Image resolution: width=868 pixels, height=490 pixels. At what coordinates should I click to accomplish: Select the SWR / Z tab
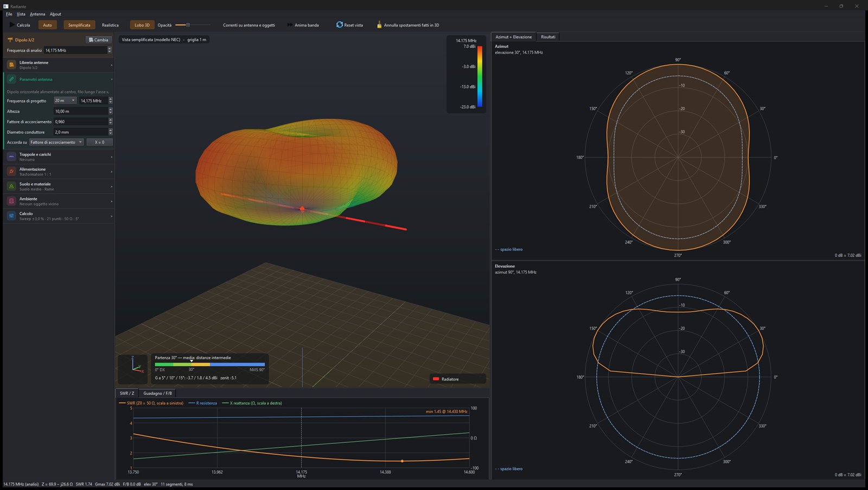point(127,393)
